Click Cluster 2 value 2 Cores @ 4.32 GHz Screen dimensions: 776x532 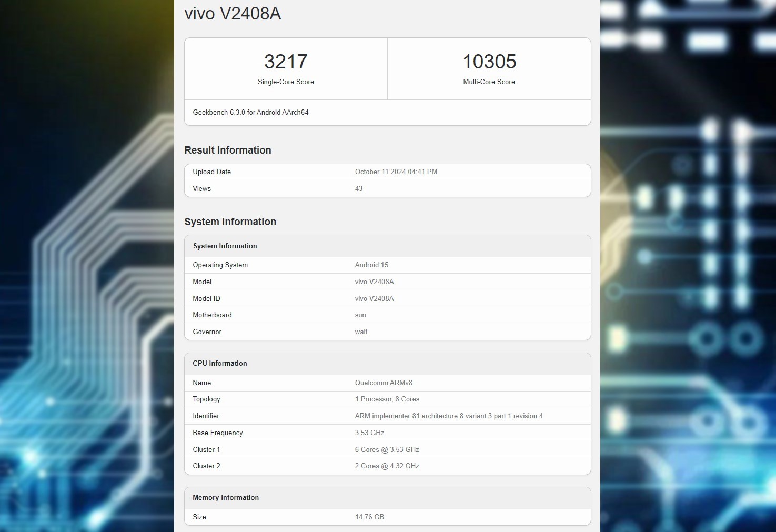point(387,466)
